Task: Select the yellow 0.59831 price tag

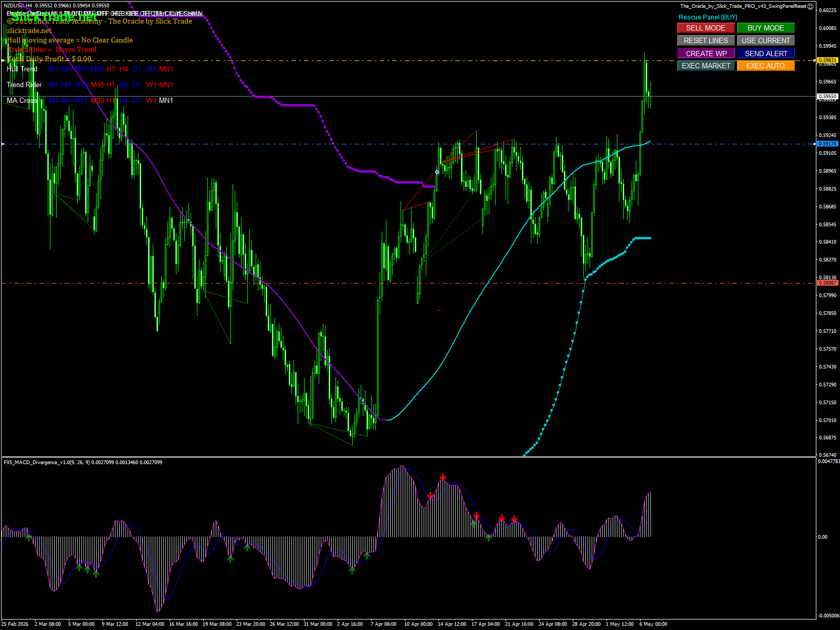Action: [827, 60]
